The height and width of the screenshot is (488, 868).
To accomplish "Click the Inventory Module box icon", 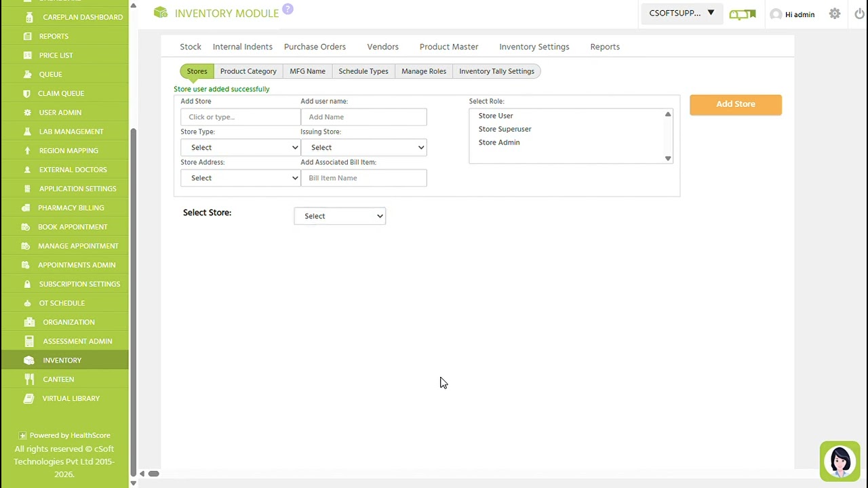I will pos(161,12).
